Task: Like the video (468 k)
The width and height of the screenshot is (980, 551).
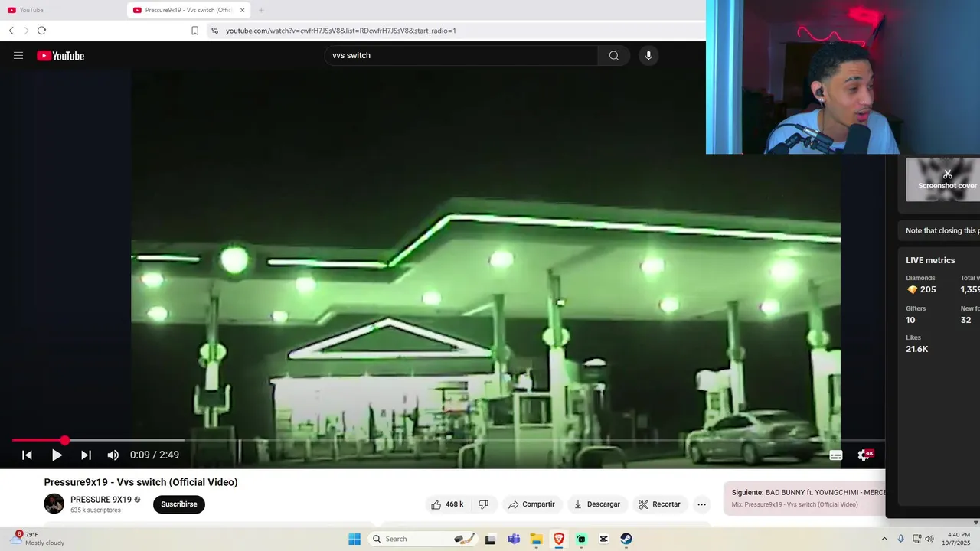Action: [x=447, y=504]
